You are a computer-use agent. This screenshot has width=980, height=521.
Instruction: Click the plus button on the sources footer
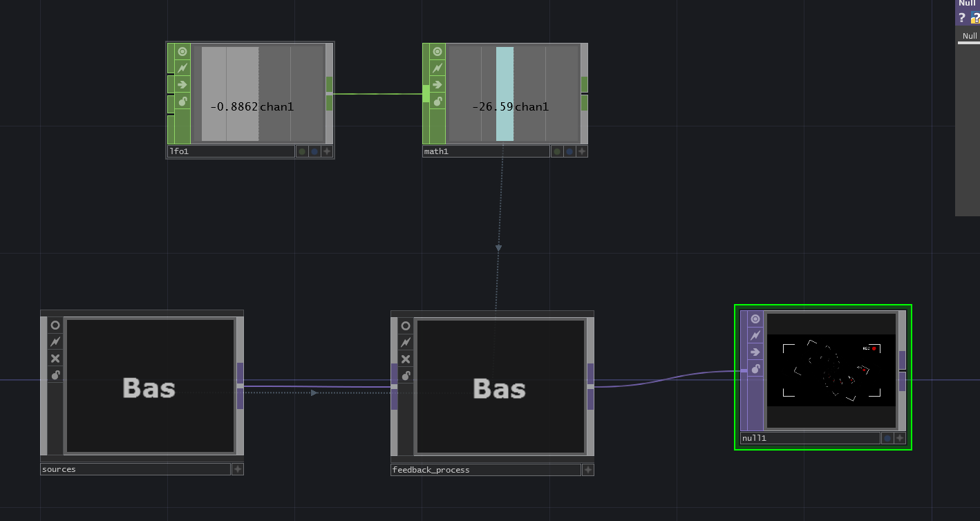click(x=238, y=469)
